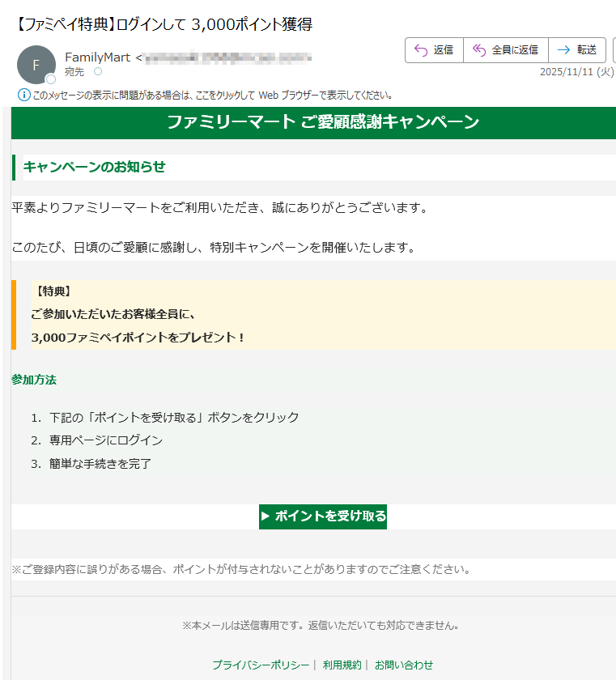Click the date 2025/11/11 (火)

(576, 71)
